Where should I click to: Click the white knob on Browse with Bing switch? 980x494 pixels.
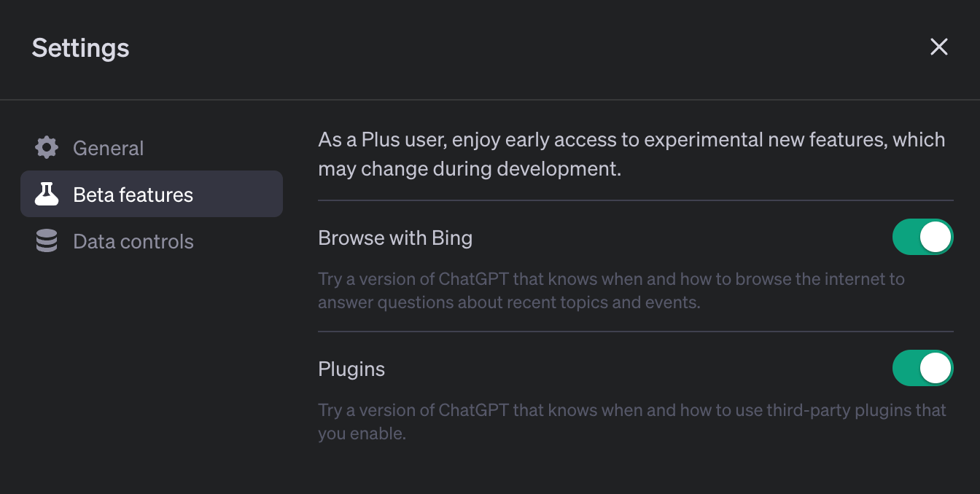[936, 238]
